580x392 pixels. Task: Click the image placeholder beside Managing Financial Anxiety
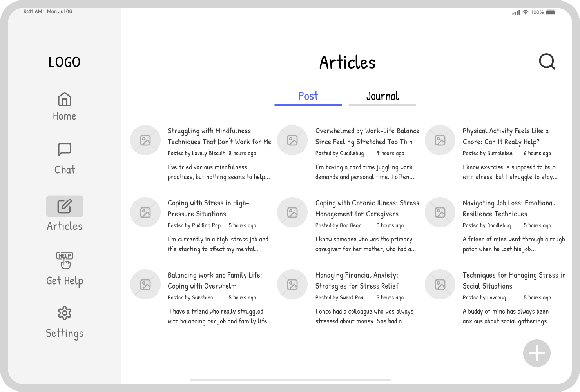[x=292, y=284]
